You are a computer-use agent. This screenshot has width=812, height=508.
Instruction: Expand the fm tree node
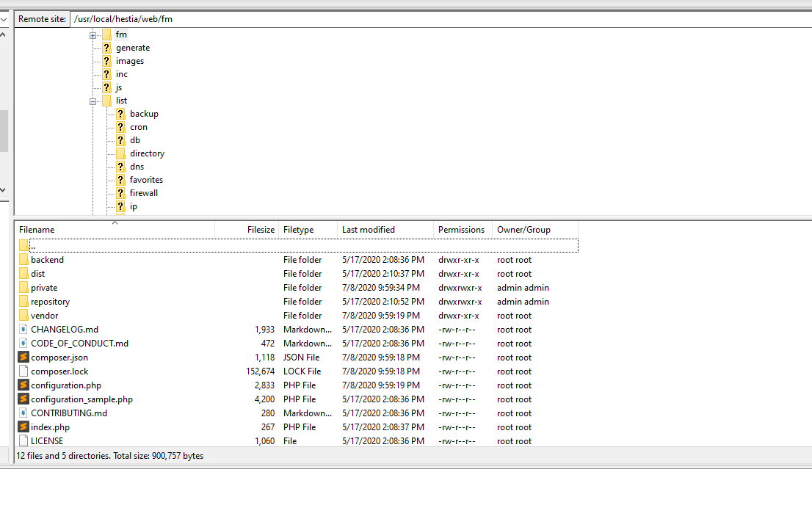[92, 34]
